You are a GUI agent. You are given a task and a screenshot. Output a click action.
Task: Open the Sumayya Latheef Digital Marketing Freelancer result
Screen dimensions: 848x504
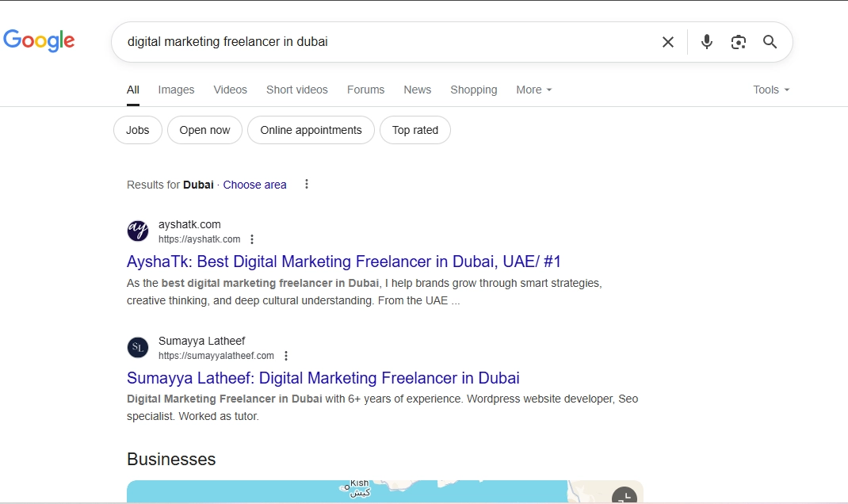tap(323, 378)
